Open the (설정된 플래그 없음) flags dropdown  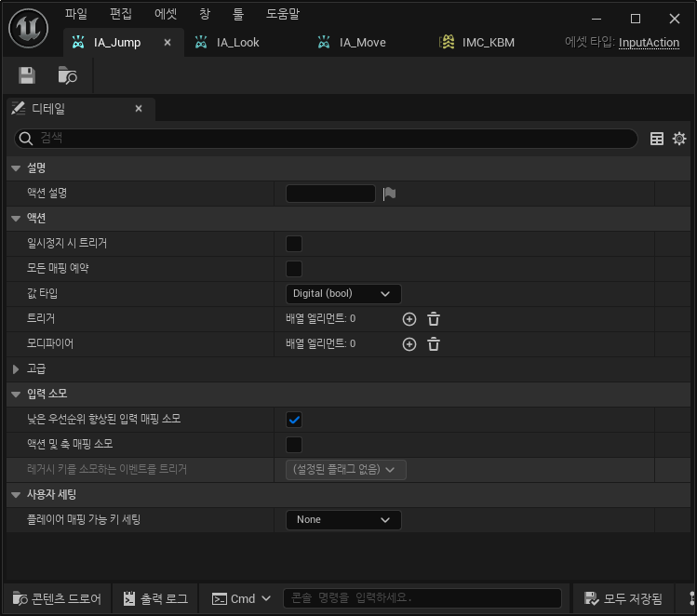[x=346, y=470]
